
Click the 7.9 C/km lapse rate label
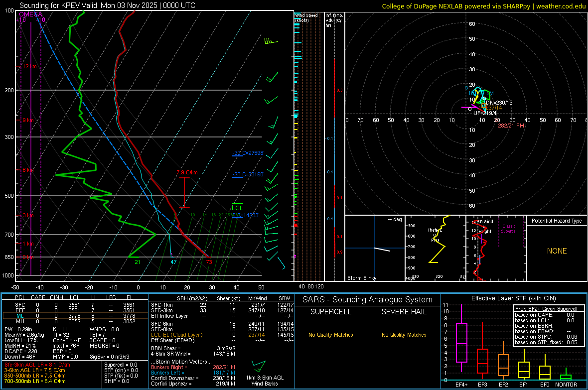(x=187, y=172)
